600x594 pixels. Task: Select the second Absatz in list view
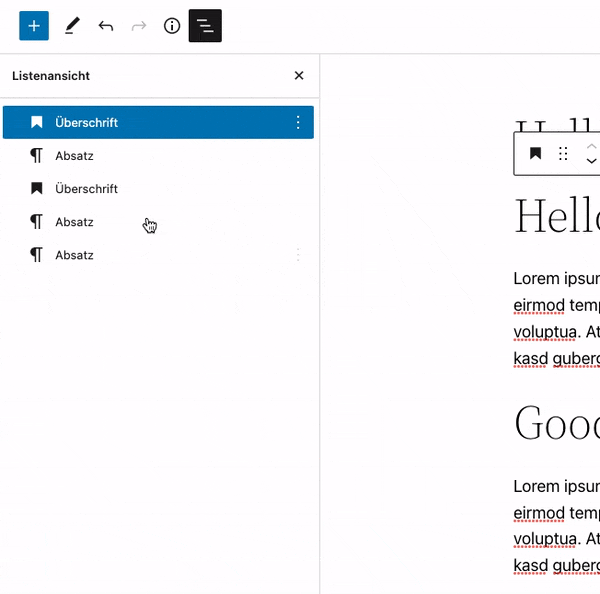(x=74, y=222)
